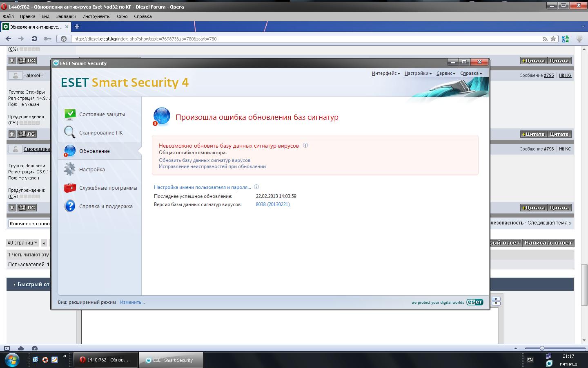Screen dimensions: 588x368
Task: Click info icon beside username and password setup
Action: (256, 187)
